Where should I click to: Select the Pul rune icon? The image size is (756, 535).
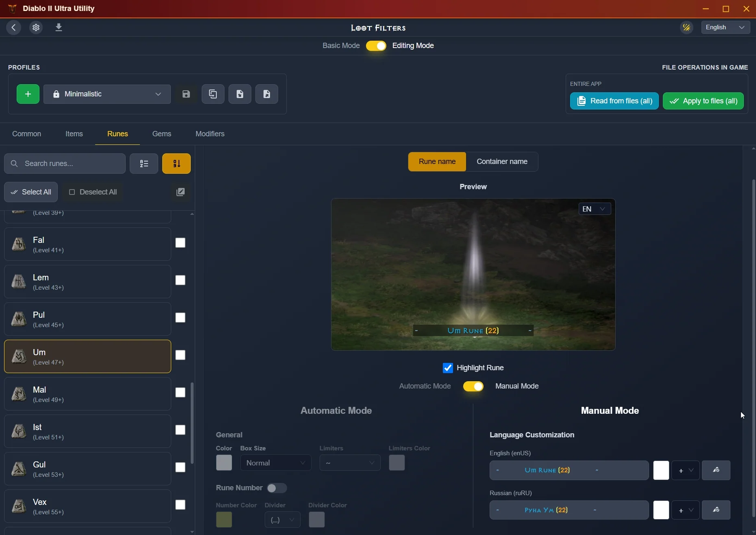click(x=19, y=319)
